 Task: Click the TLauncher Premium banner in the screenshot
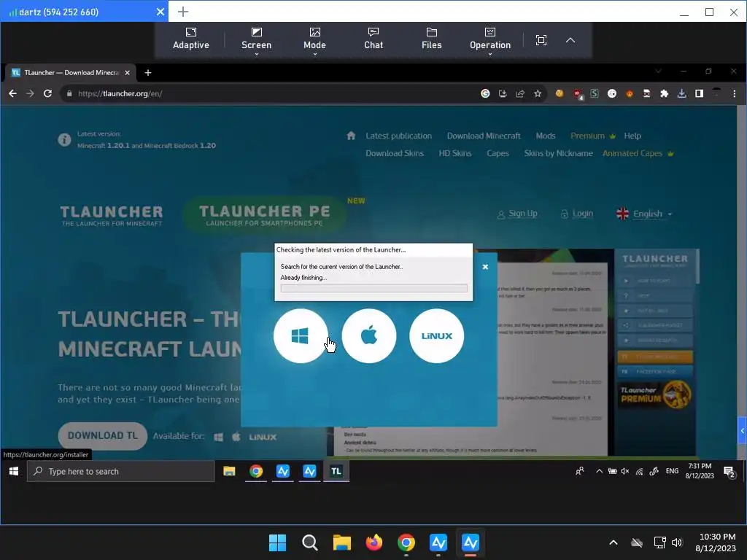click(x=654, y=394)
